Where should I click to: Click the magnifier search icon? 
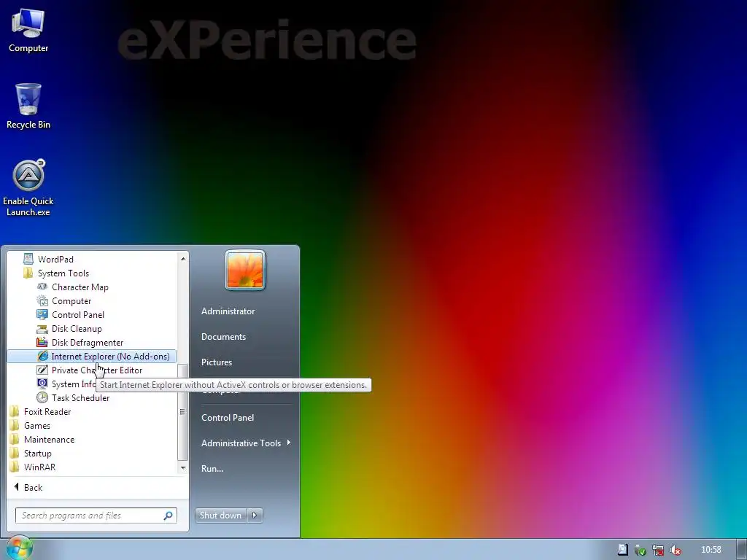[169, 516]
